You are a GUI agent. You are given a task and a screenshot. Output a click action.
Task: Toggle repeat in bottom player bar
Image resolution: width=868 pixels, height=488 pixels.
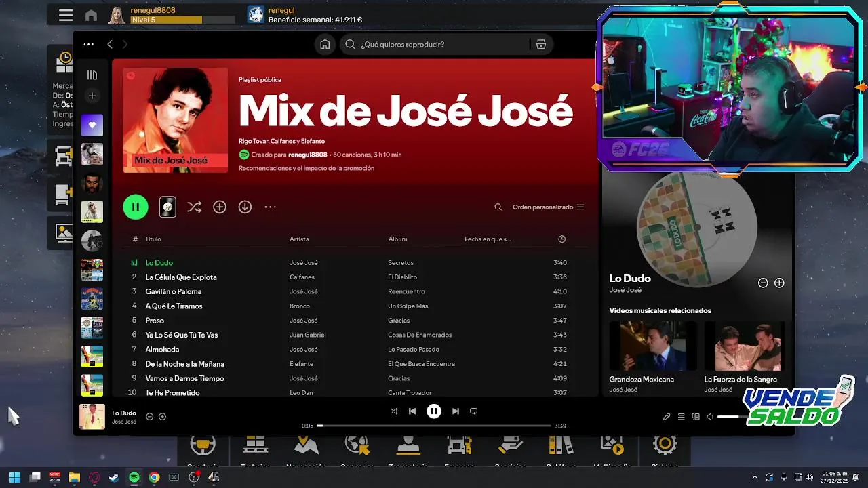click(474, 411)
